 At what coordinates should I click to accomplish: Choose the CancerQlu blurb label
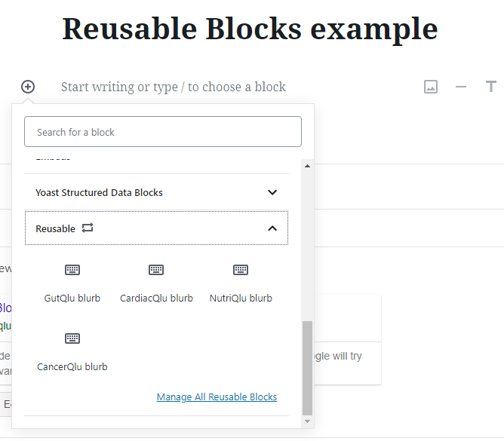[72, 366]
